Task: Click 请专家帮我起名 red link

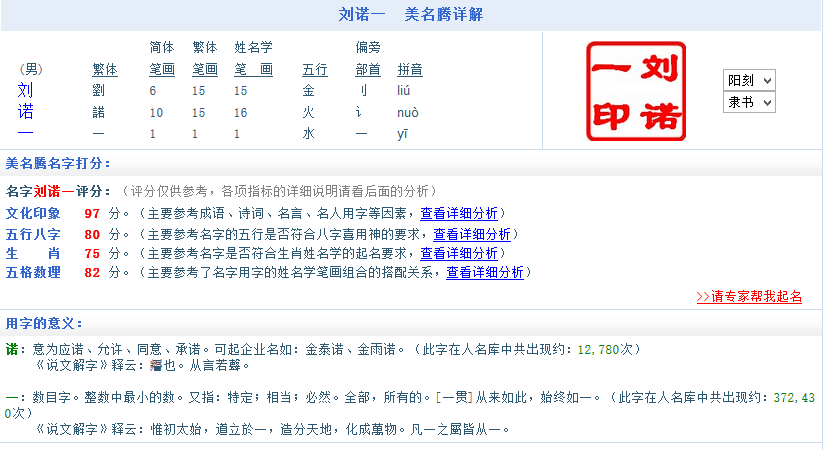Action: click(x=749, y=297)
